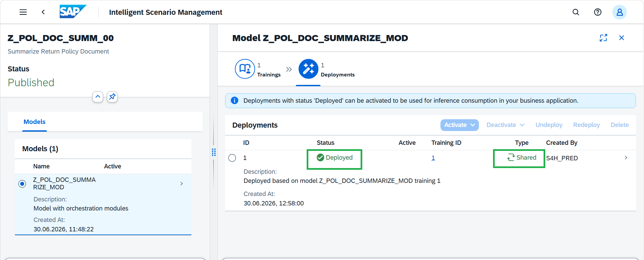Close the model detail panel
Image resolution: width=644 pixels, height=260 pixels.
622,38
